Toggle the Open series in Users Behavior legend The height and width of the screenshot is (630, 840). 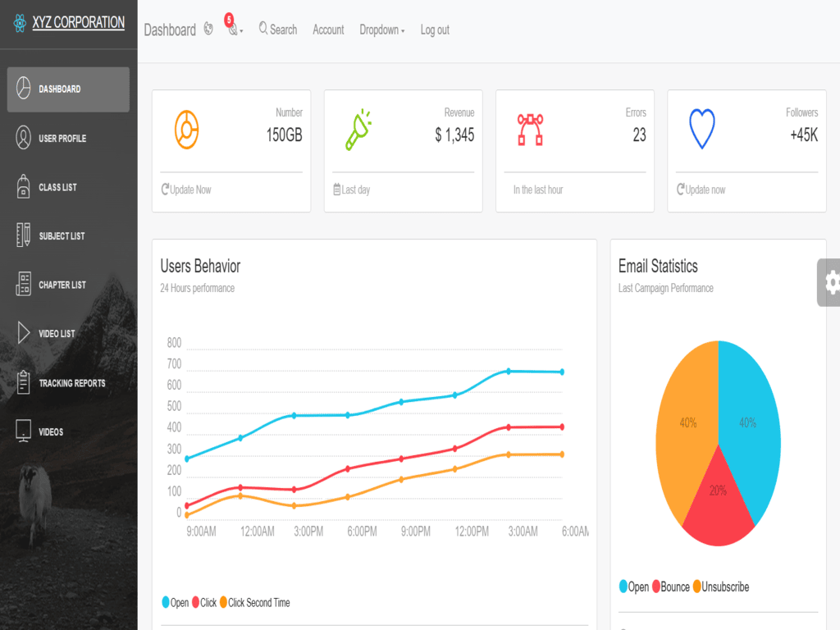pos(176,603)
